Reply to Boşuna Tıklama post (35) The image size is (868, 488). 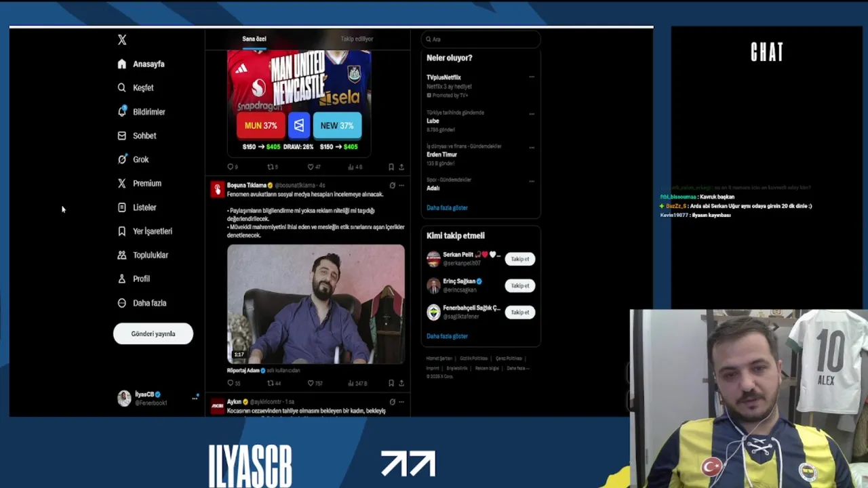(x=233, y=383)
